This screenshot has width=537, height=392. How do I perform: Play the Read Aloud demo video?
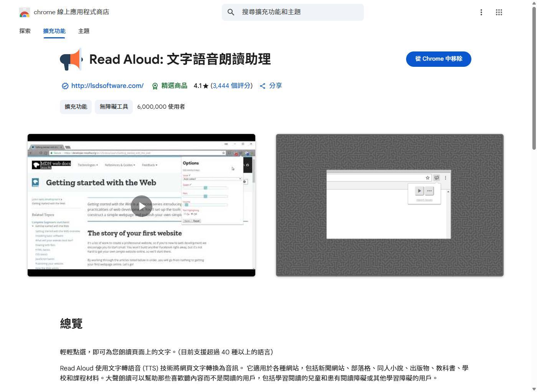pos(141,206)
